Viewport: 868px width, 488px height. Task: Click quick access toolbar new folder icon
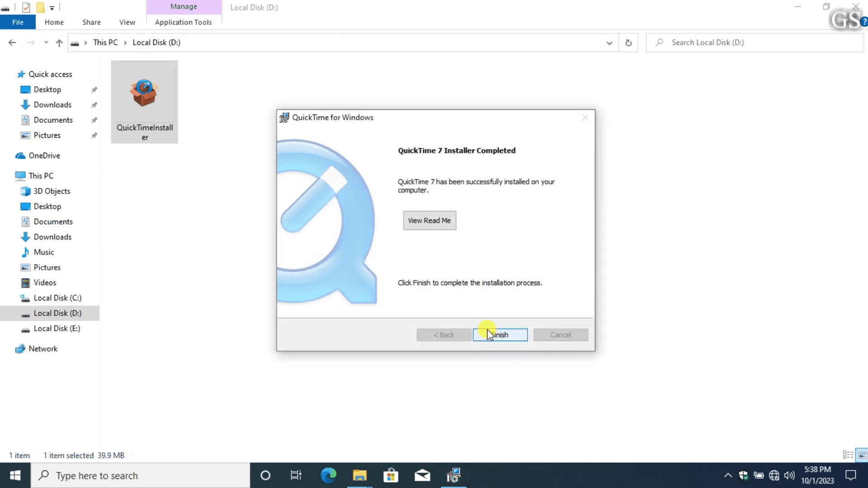[40, 7]
